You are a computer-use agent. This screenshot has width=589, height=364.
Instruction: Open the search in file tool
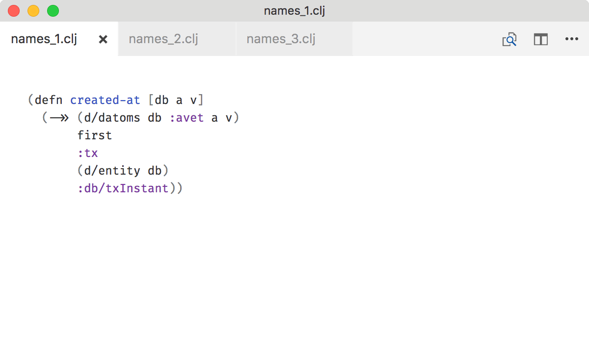(x=509, y=39)
